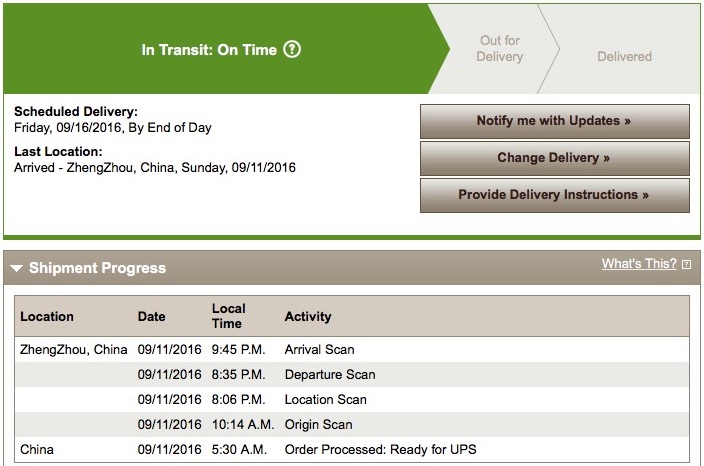Click the Location column header
The width and height of the screenshot is (704, 466).
47,317
